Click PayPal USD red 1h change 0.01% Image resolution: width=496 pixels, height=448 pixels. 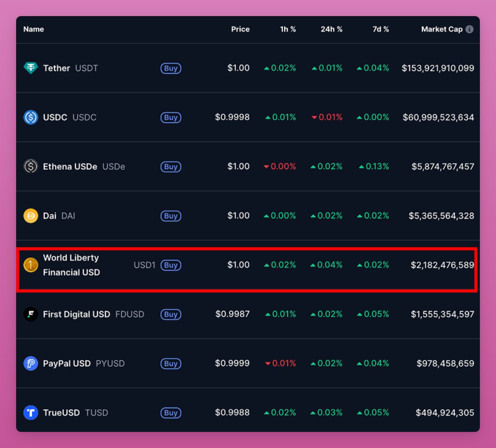coord(281,363)
